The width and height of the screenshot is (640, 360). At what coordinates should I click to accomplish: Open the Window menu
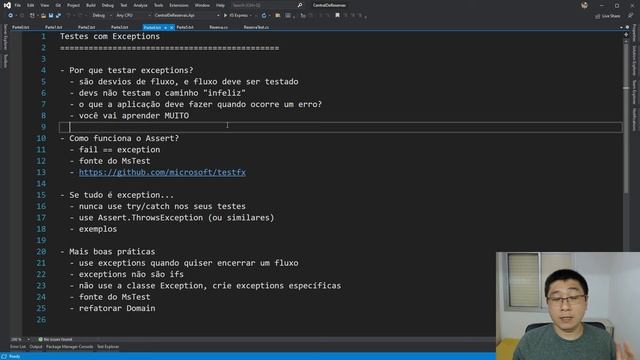pyautogui.click(x=202, y=5)
